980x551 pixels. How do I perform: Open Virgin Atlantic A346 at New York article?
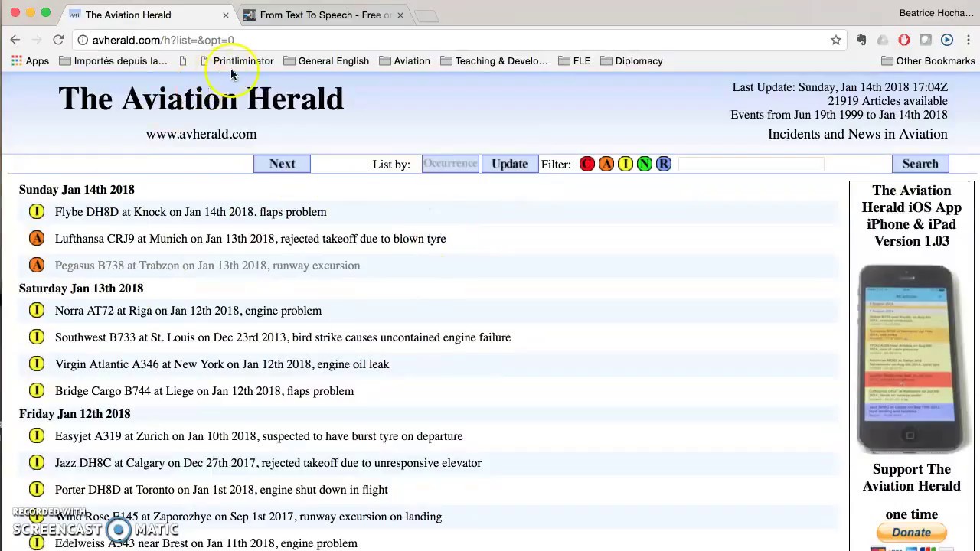pos(222,364)
